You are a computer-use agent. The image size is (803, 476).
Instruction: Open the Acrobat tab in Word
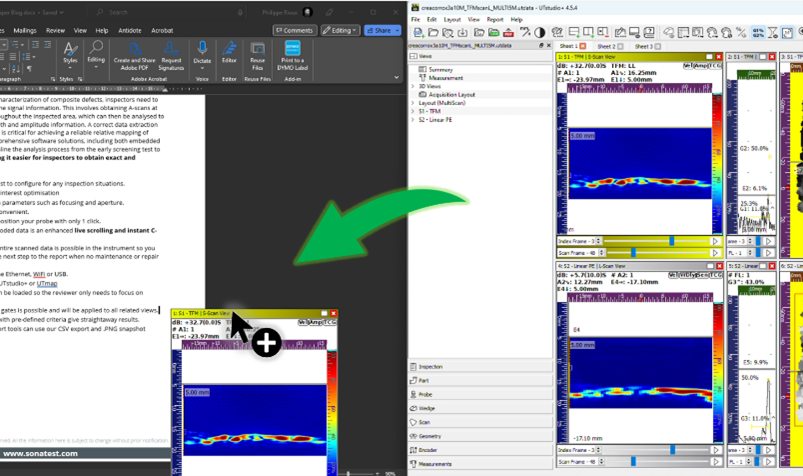pos(162,30)
